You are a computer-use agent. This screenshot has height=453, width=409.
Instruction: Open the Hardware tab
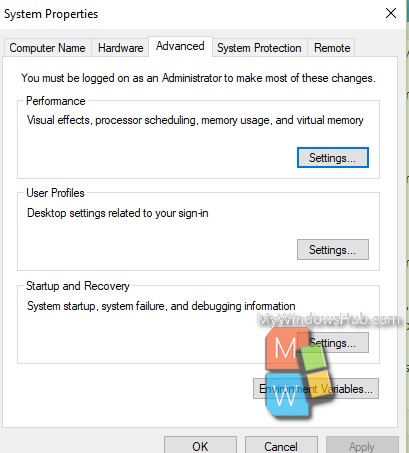[x=120, y=48]
